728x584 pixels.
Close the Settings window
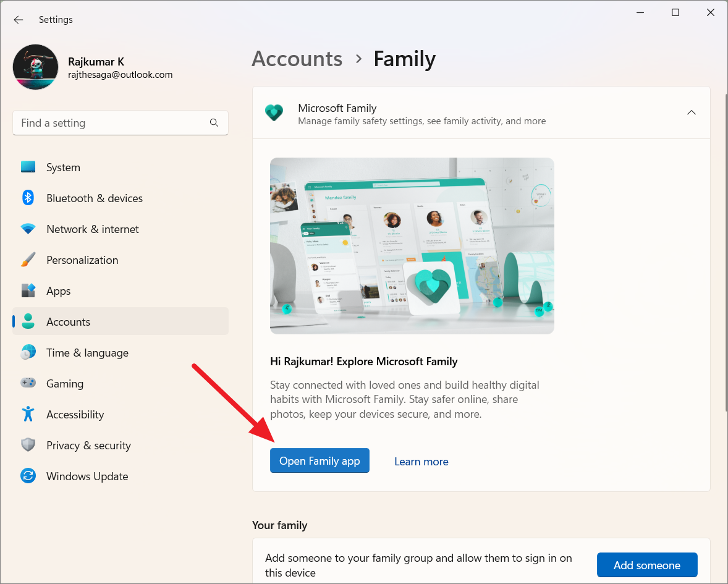710,12
